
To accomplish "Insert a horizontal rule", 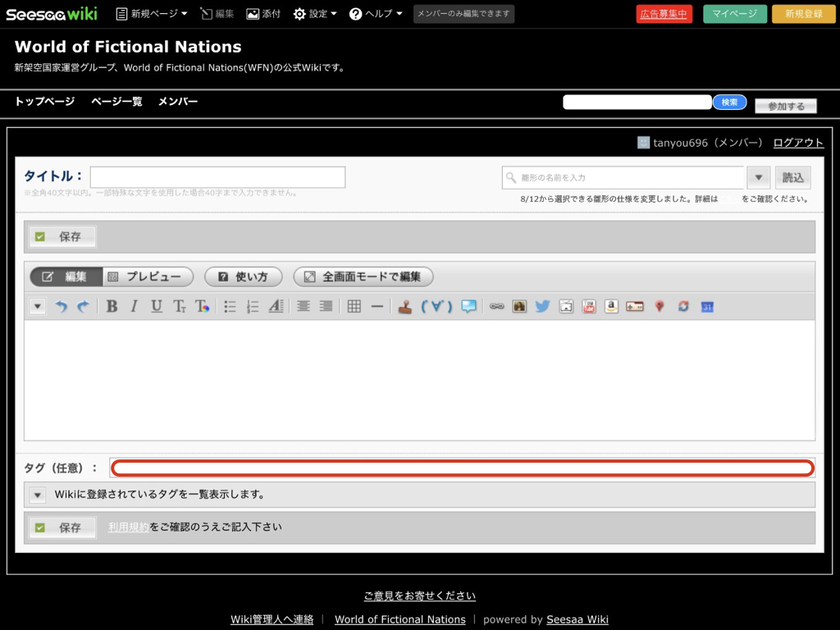I will [377, 307].
